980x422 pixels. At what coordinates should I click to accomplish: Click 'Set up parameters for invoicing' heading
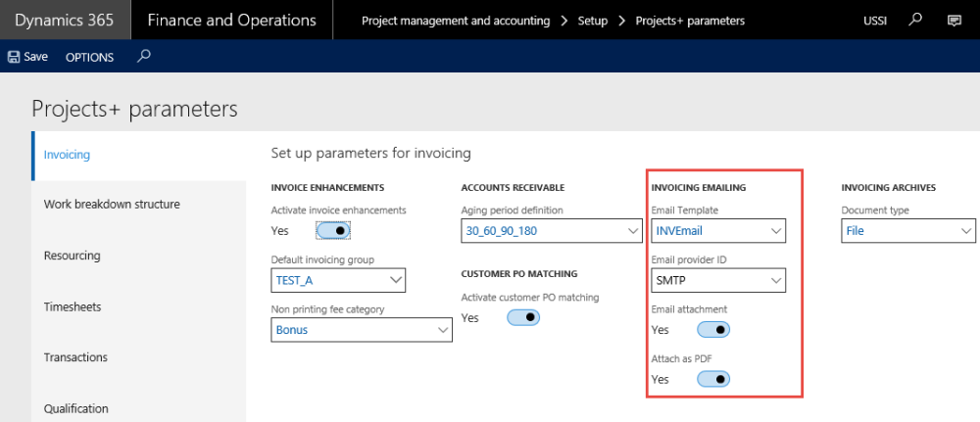point(370,153)
